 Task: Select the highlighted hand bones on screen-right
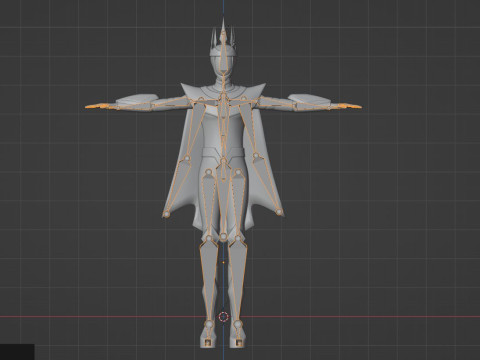point(348,106)
